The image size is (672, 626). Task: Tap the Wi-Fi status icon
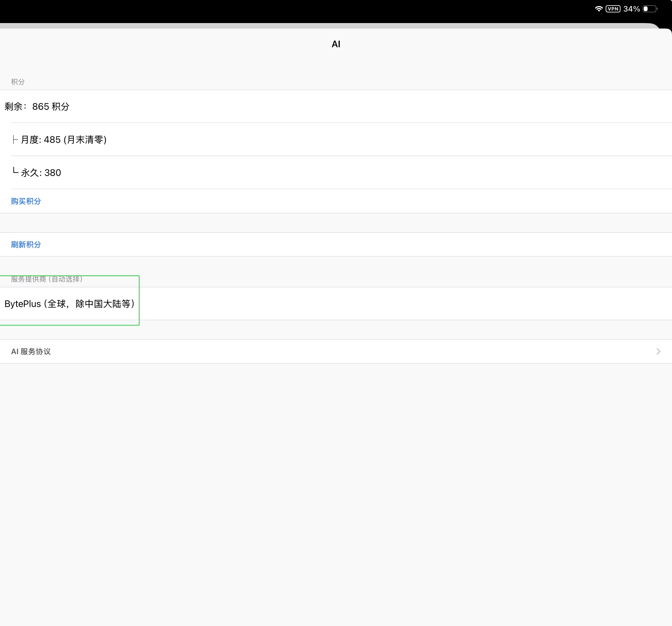click(x=599, y=9)
